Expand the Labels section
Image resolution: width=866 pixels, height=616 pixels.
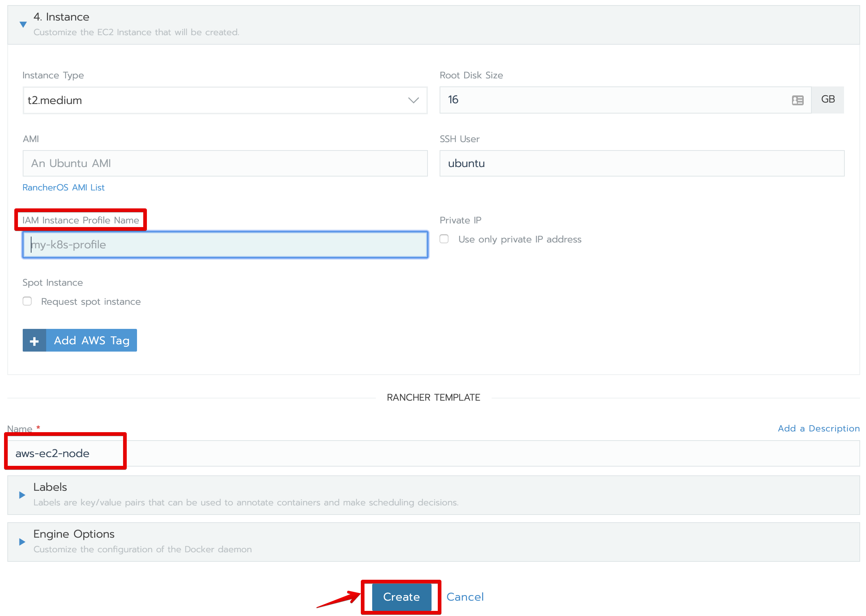point(22,495)
